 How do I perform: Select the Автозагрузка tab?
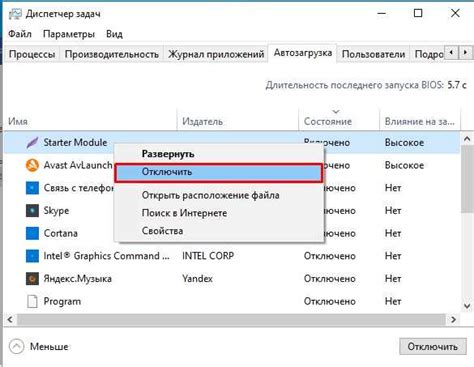pos(303,53)
